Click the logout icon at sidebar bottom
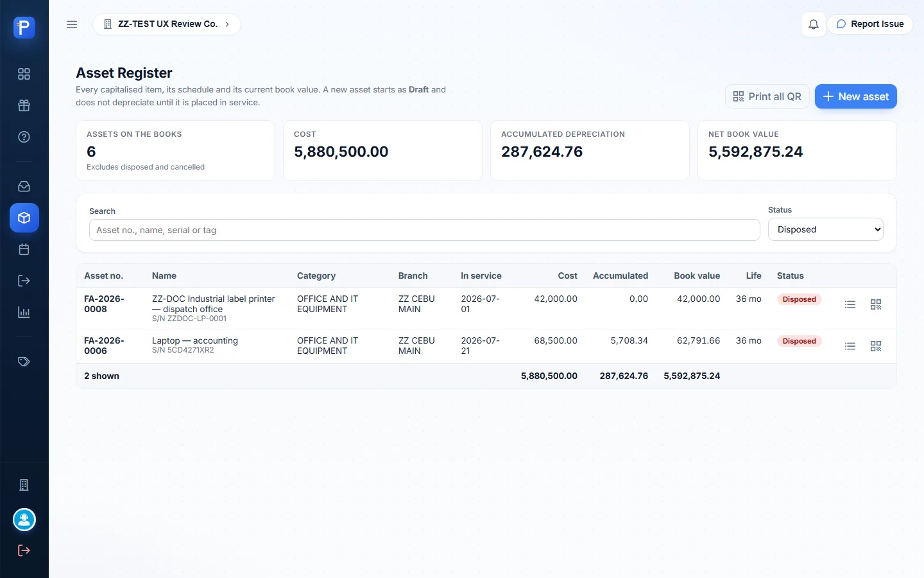The width and height of the screenshot is (924, 578). click(24, 550)
